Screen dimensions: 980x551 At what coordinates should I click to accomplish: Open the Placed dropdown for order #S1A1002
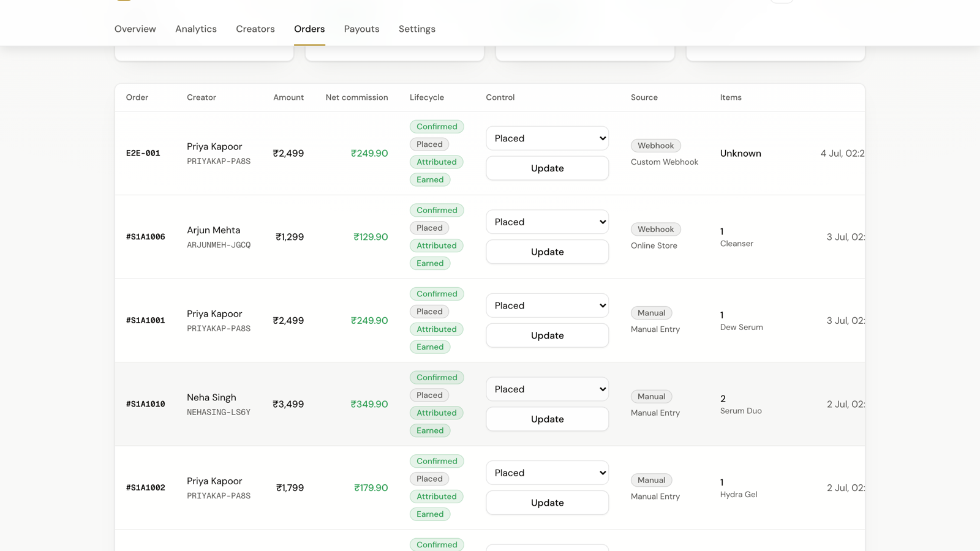548,473
